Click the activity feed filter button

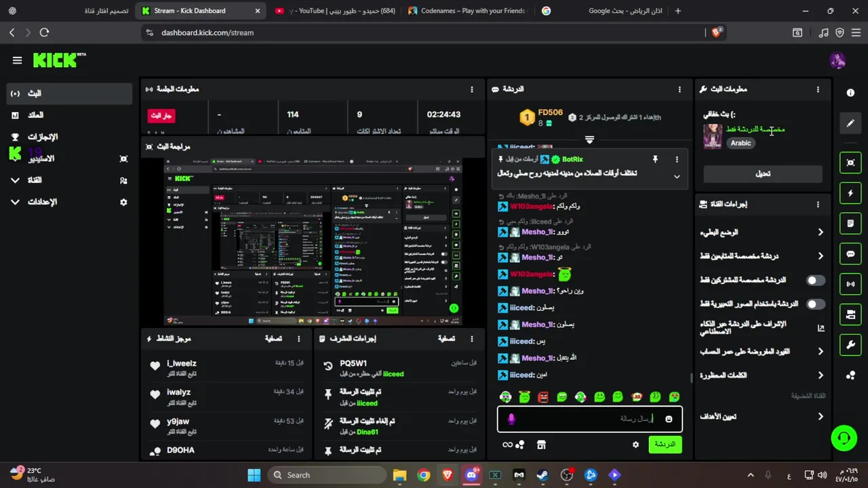click(x=273, y=339)
